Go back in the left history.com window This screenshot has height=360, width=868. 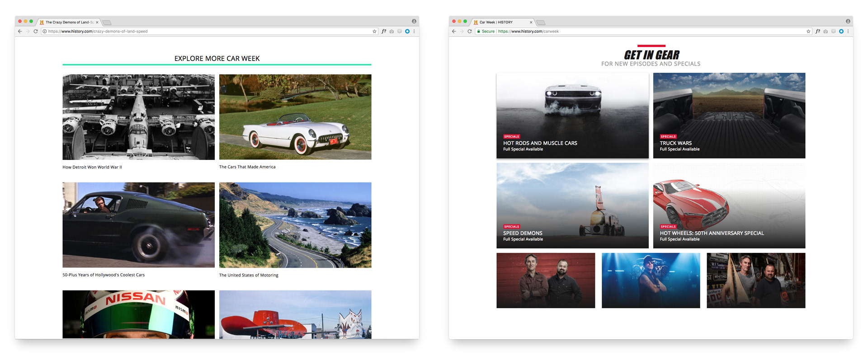20,31
